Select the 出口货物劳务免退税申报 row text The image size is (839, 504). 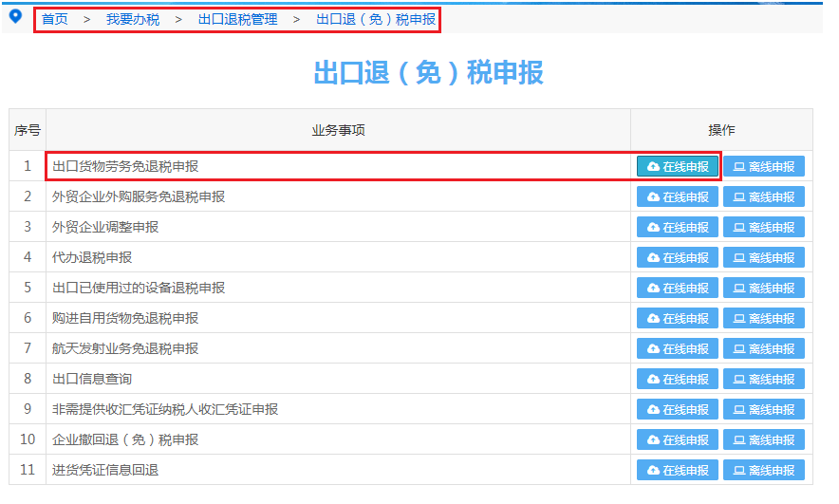point(125,166)
